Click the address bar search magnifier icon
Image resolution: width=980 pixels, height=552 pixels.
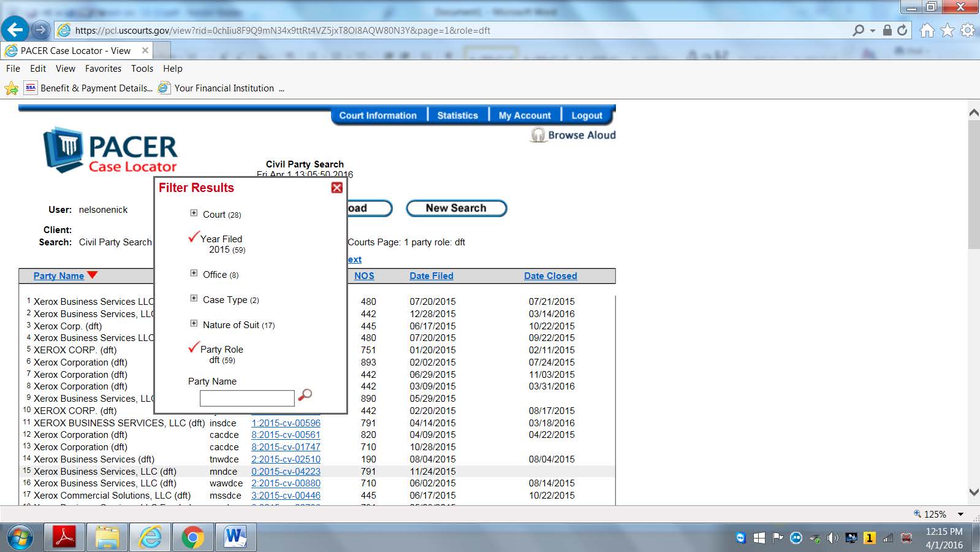(x=858, y=30)
